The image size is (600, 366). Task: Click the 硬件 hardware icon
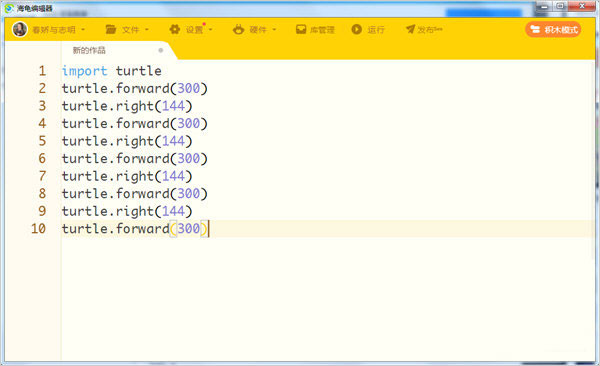coord(238,29)
